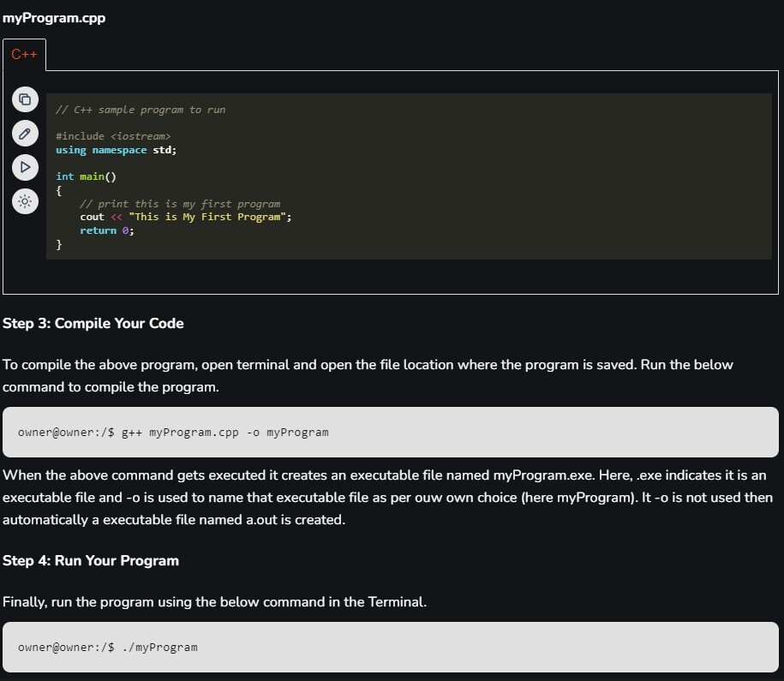Select the C++ language tab
784x681 pixels.
point(24,55)
